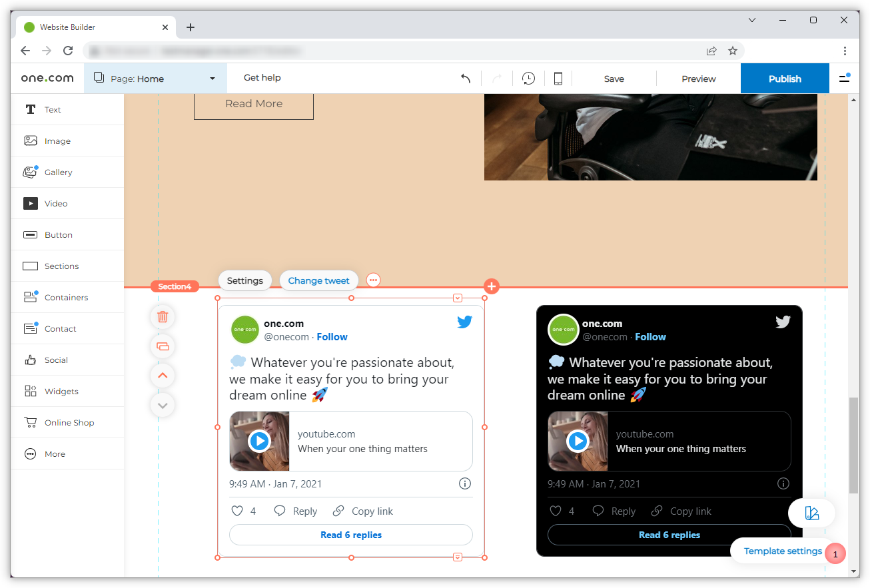870x588 pixels.
Task: Open the Video component in sidebar
Action: click(x=67, y=204)
